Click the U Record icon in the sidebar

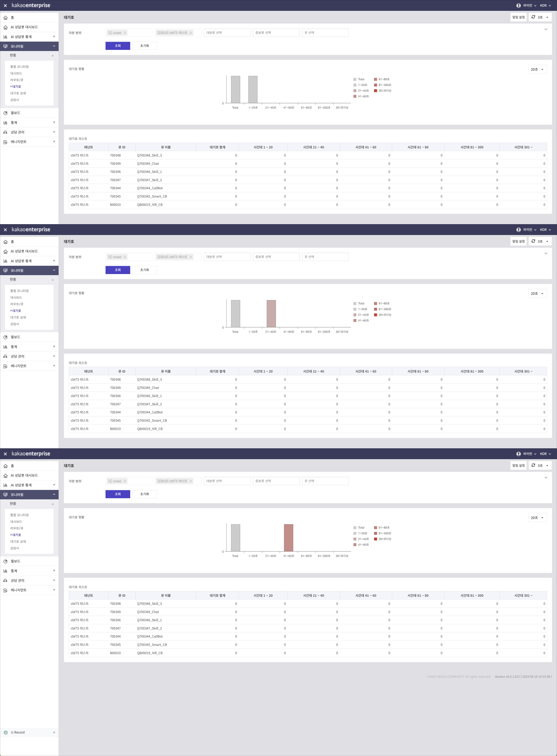[x=6, y=732]
